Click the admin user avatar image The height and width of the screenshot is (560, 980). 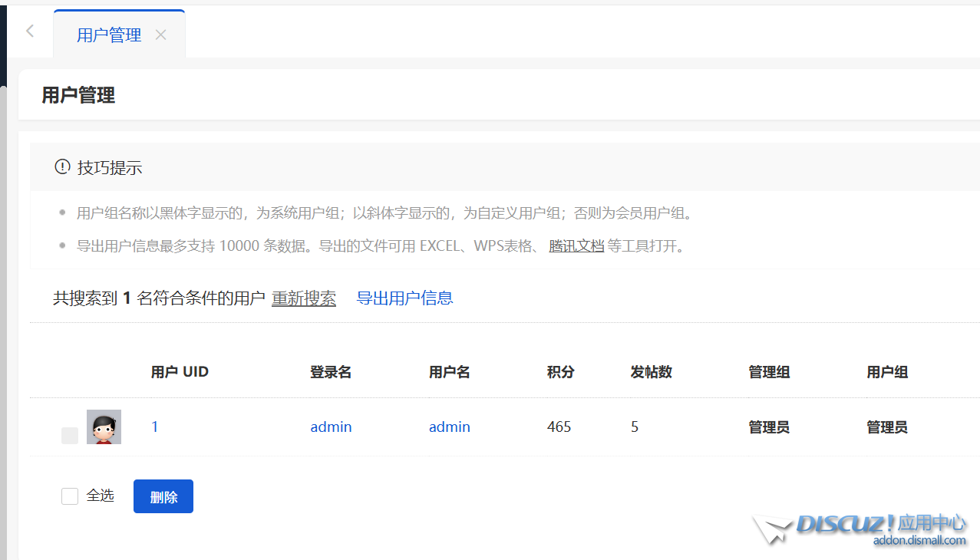point(104,427)
